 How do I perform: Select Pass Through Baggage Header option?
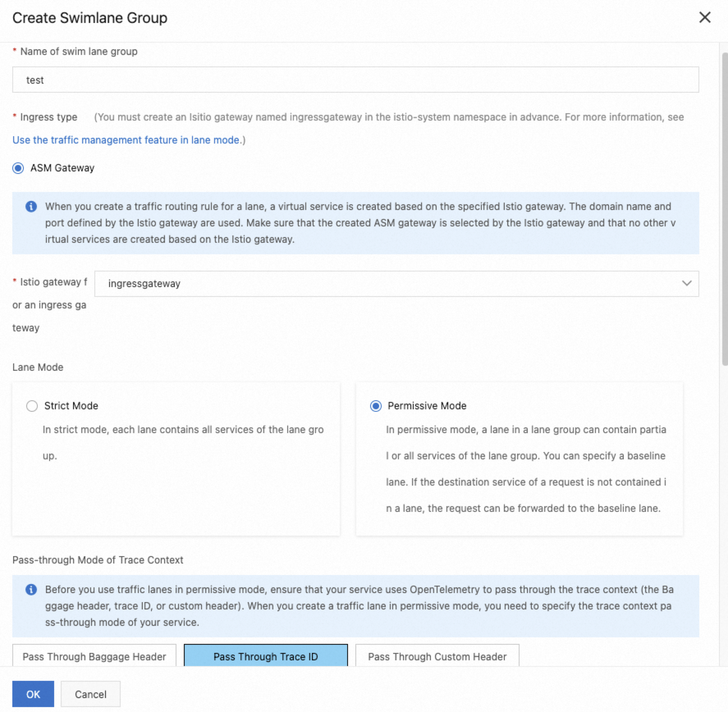(94, 656)
